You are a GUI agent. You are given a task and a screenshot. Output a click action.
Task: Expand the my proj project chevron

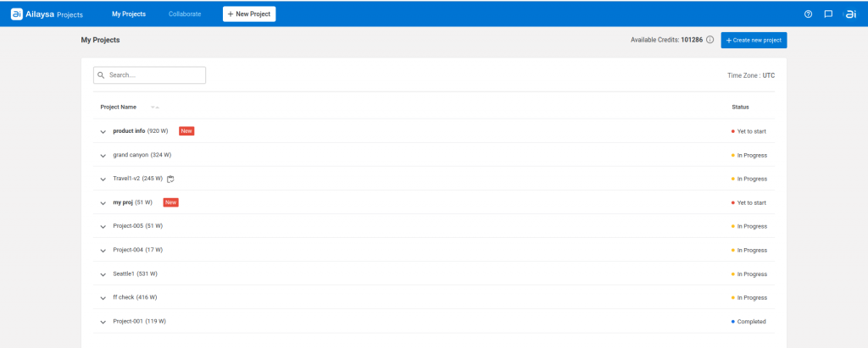point(103,203)
